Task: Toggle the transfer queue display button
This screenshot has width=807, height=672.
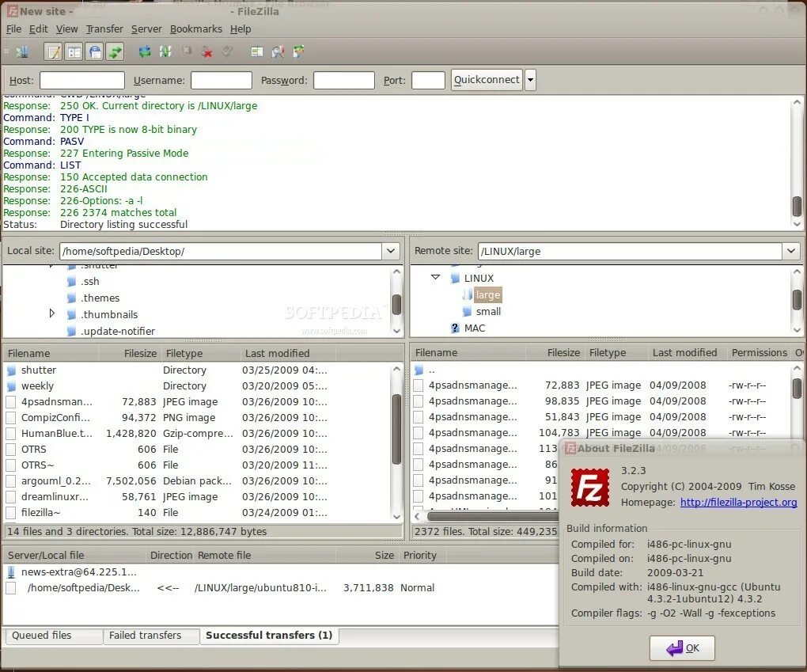Action: coord(116,51)
